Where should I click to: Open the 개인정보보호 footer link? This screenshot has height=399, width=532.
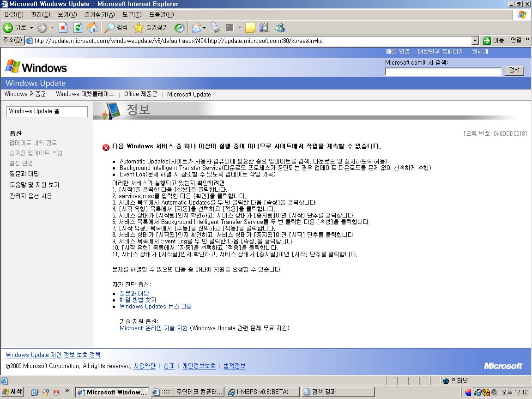tap(199, 366)
